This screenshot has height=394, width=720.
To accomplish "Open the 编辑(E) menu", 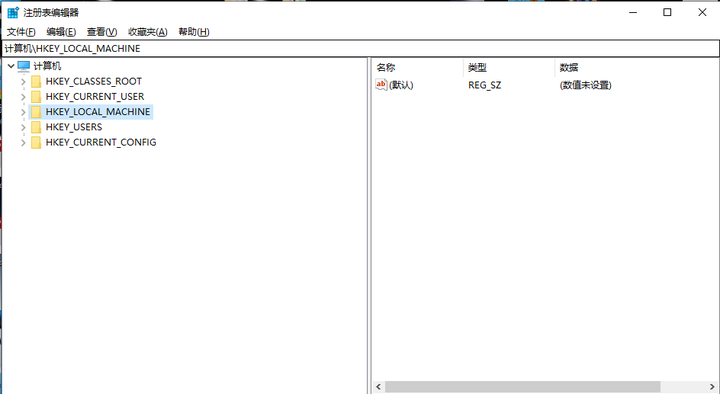I will 61,32.
